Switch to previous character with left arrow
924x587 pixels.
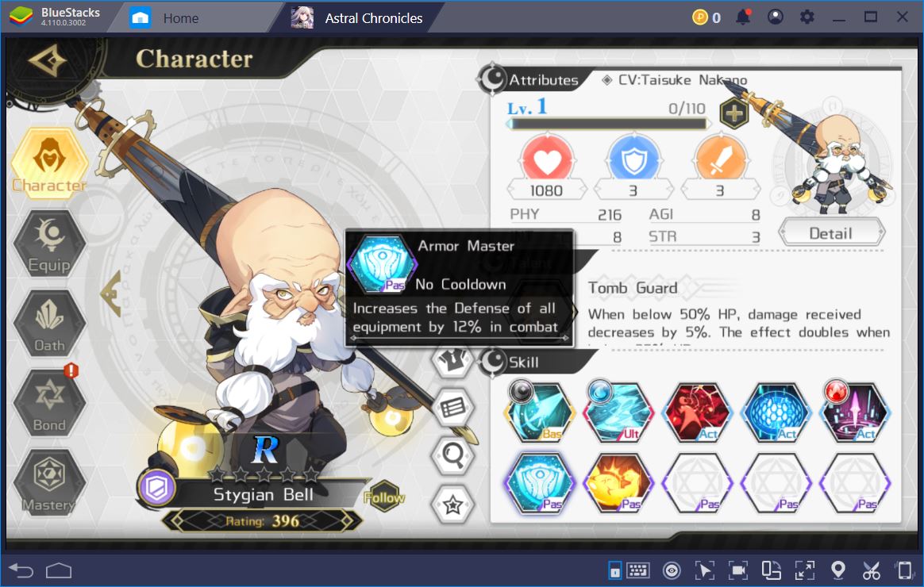[x=111, y=293]
